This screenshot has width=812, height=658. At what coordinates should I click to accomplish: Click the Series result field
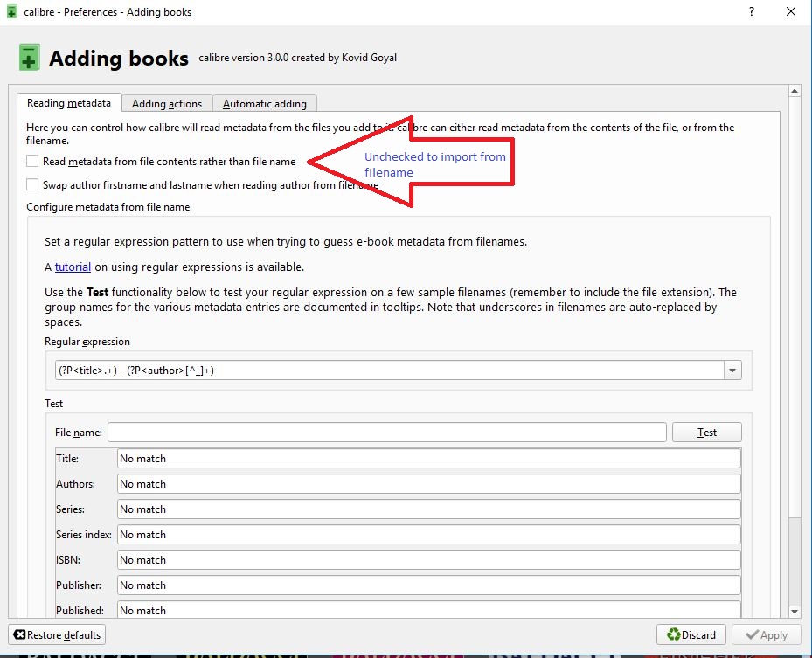(x=429, y=509)
